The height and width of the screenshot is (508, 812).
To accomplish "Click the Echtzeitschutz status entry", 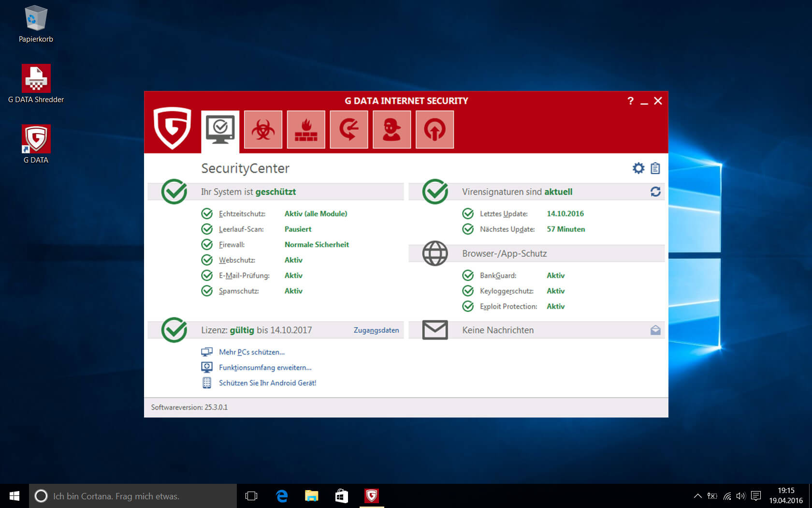I will point(242,213).
